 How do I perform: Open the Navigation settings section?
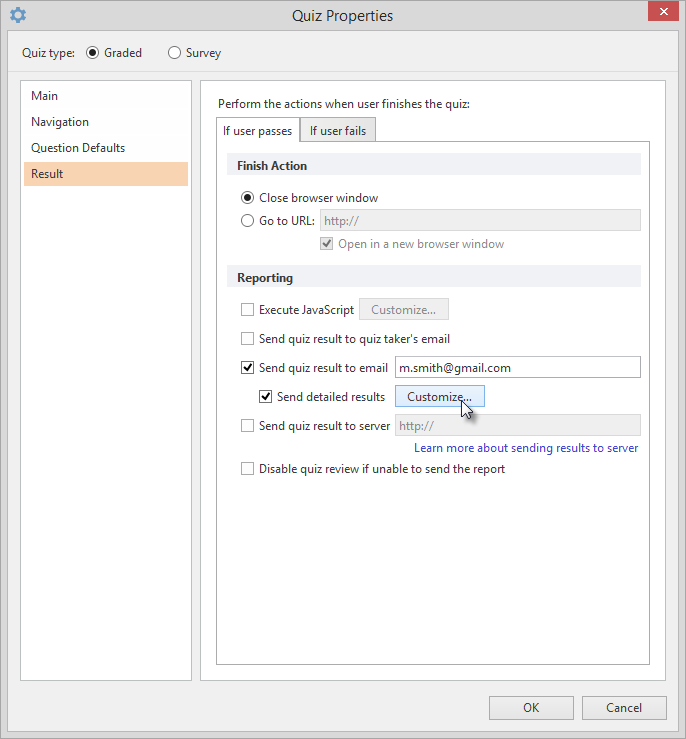point(60,122)
